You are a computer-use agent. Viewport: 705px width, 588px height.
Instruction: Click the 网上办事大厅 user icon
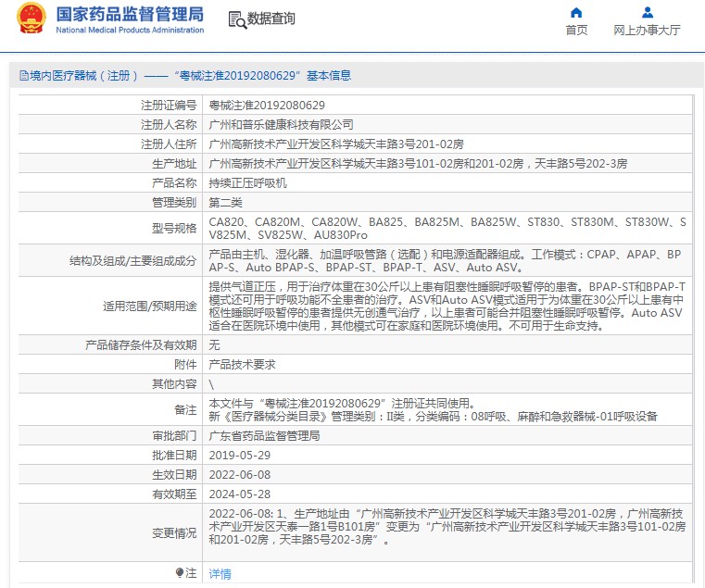point(648,12)
